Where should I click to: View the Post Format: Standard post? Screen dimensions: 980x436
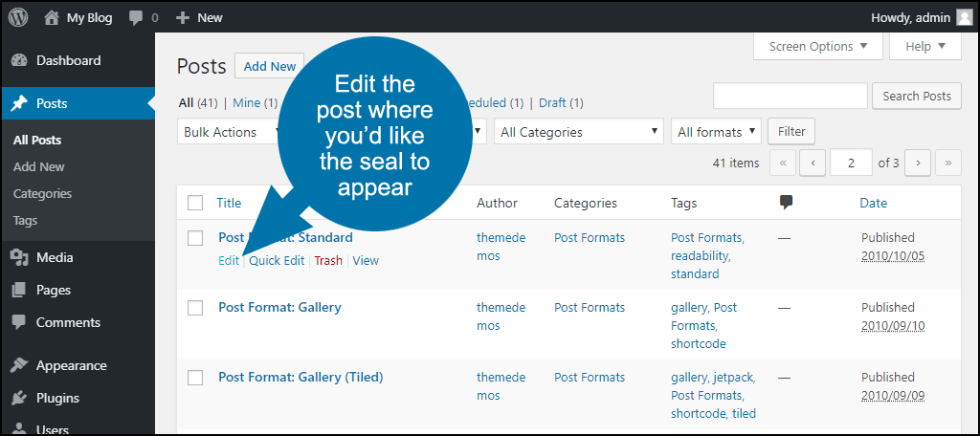click(366, 261)
